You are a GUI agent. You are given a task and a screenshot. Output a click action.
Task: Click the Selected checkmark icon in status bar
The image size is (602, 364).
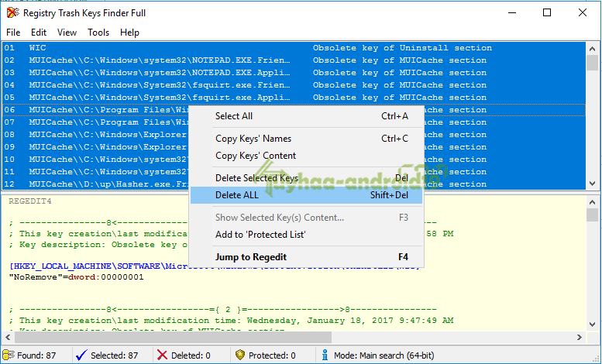(81, 355)
